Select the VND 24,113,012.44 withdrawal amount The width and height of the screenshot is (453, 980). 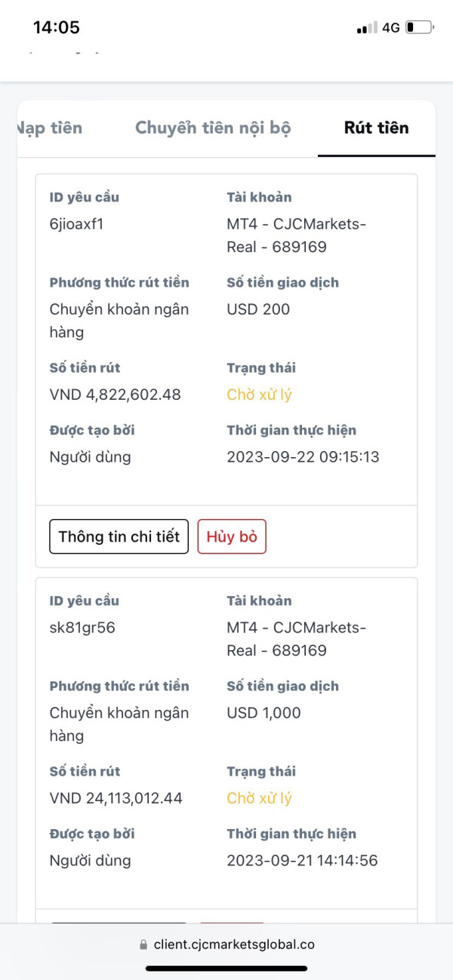(x=116, y=798)
